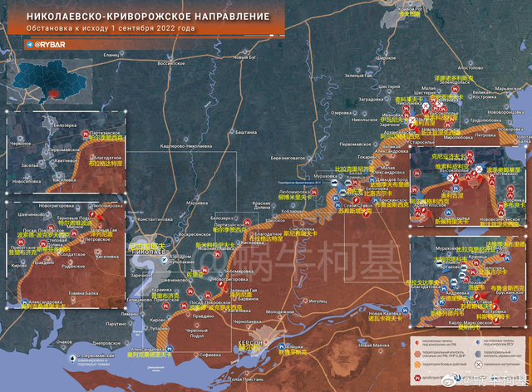Click the Озеровка label
Image resolution: width=532 pixels, height=392 pixels.
tap(341, 113)
